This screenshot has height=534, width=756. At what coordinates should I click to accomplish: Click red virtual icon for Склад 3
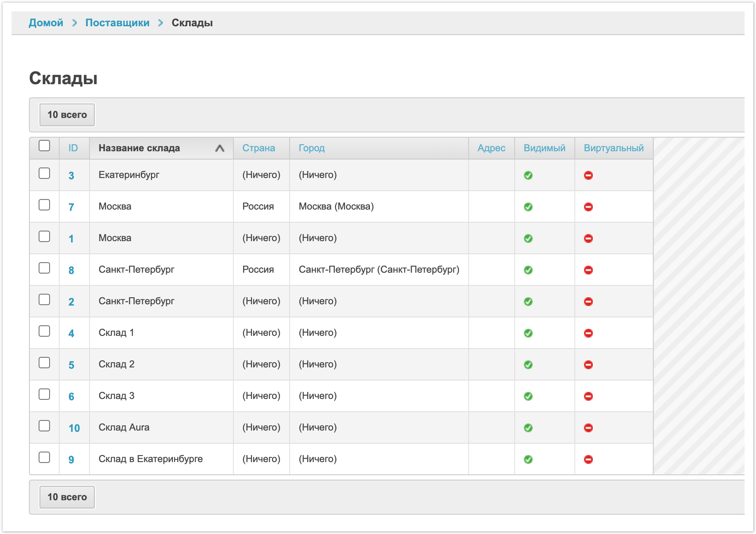pos(588,396)
